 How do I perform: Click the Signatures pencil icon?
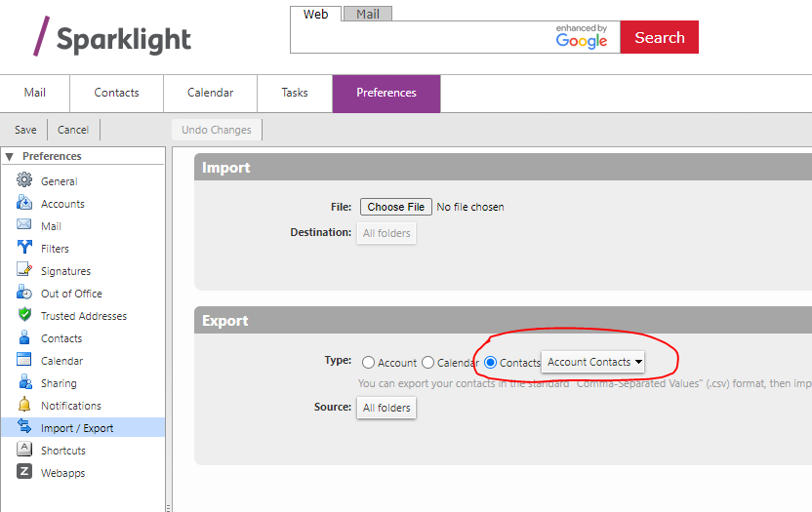coord(24,269)
